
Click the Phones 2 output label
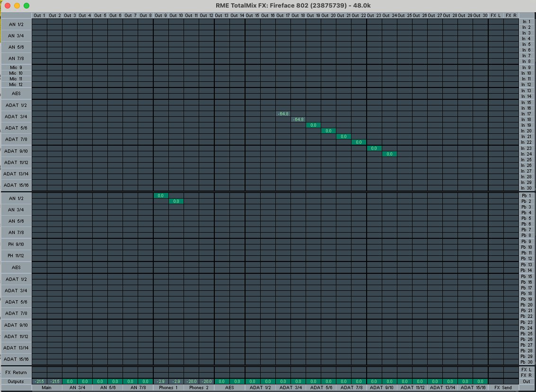[x=199, y=388]
